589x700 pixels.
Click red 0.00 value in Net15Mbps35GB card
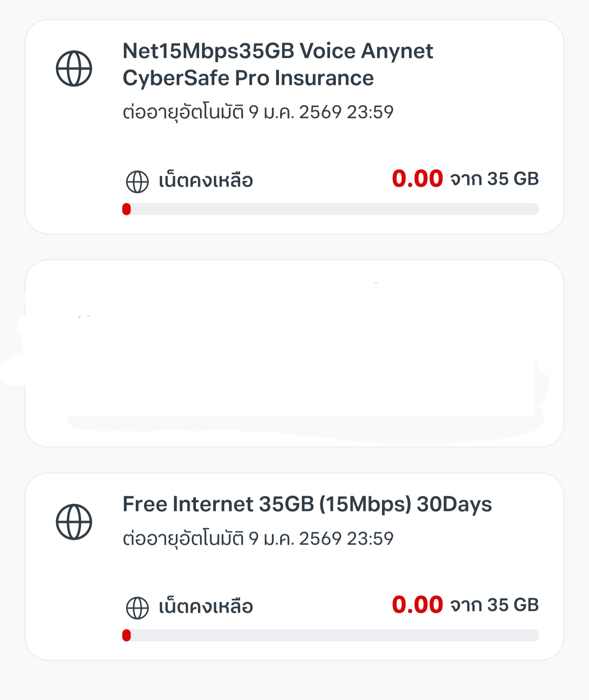pyautogui.click(x=417, y=179)
